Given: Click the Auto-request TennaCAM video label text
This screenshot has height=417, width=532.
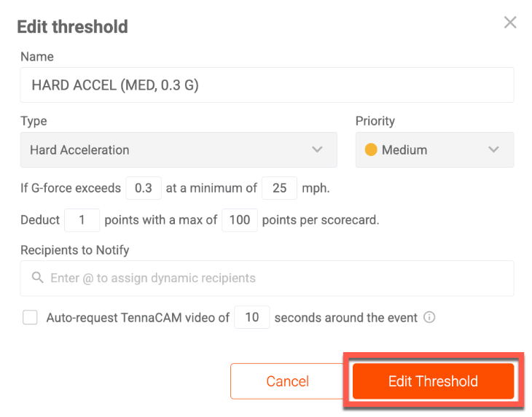Looking at the screenshot, I should pyautogui.click(x=138, y=318).
